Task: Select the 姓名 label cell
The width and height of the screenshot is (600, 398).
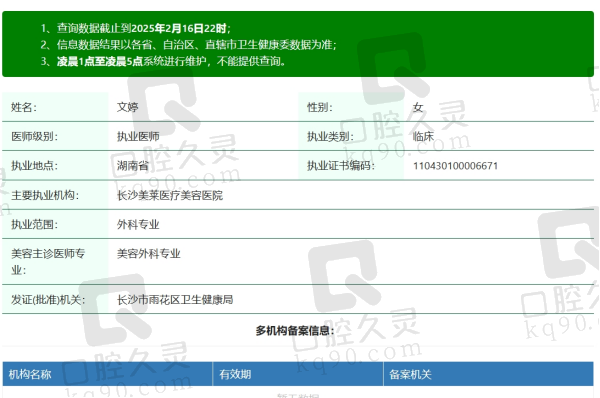Action: 55,107
